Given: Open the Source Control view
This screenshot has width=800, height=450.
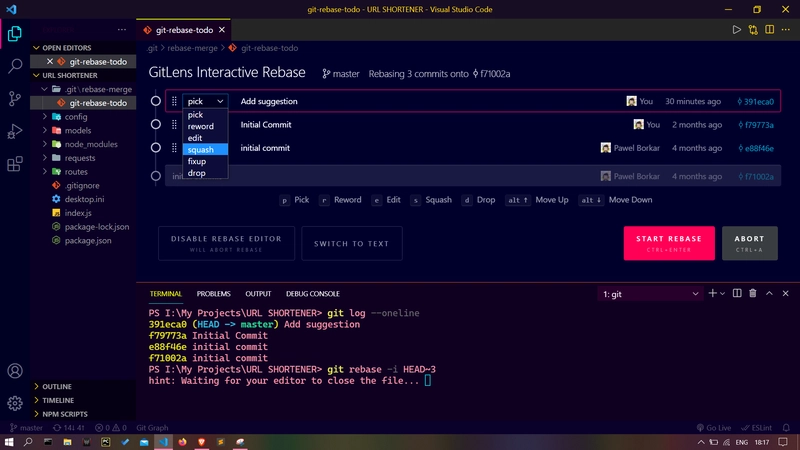Looking at the screenshot, I should pos(15,98).
